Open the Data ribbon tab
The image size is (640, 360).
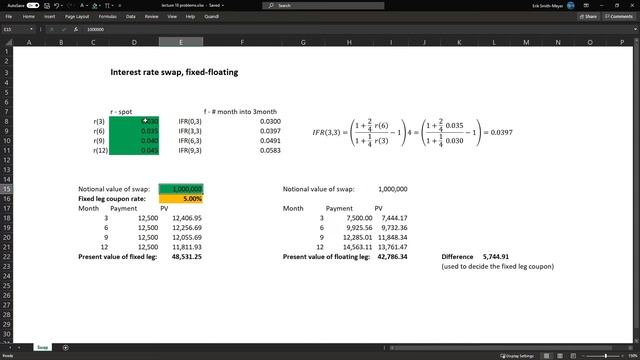(x=131, y=17)
